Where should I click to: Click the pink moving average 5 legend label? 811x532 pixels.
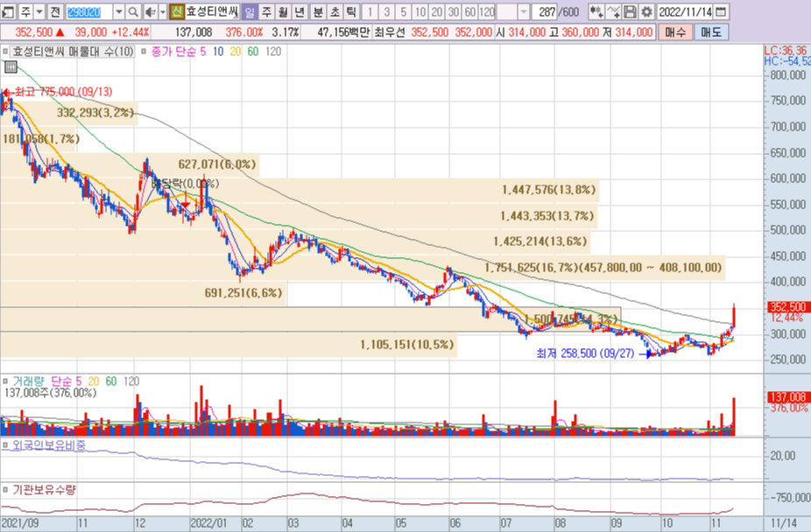click(203, 52)
